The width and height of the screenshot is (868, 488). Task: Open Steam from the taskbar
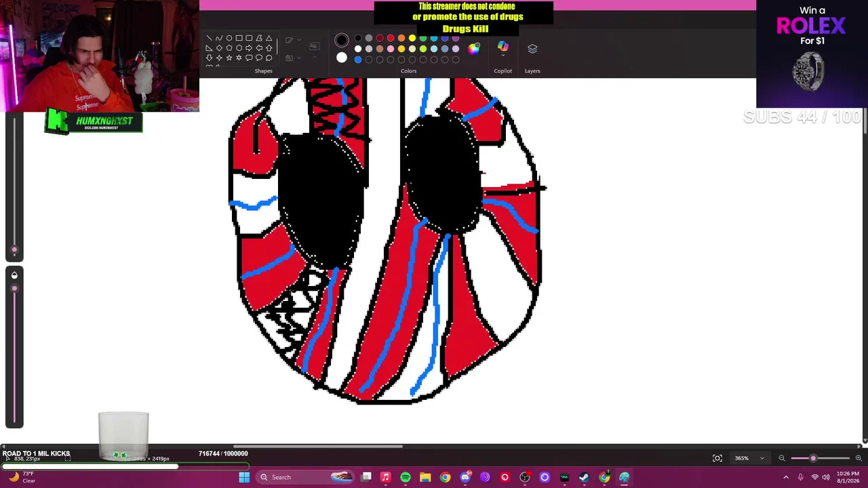584,477
